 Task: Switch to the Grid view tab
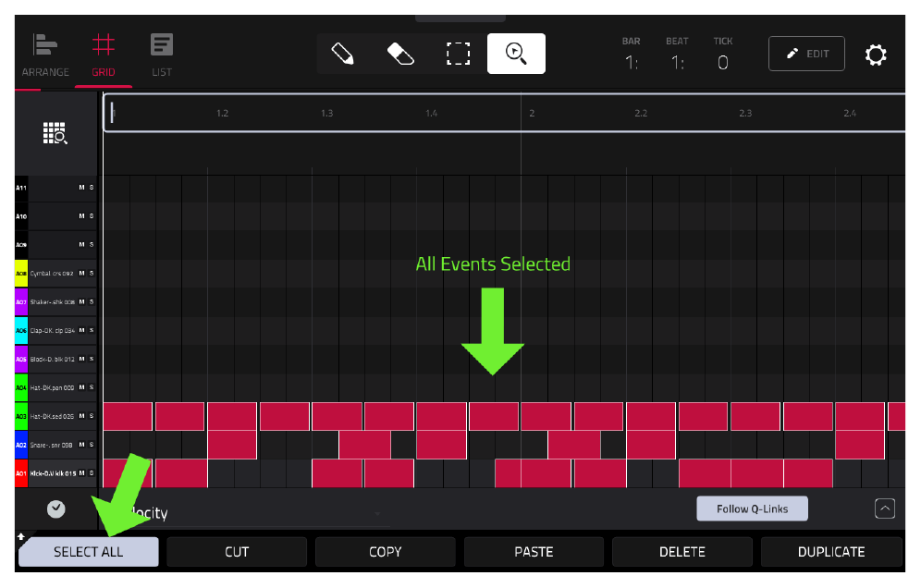pos(104,55)
